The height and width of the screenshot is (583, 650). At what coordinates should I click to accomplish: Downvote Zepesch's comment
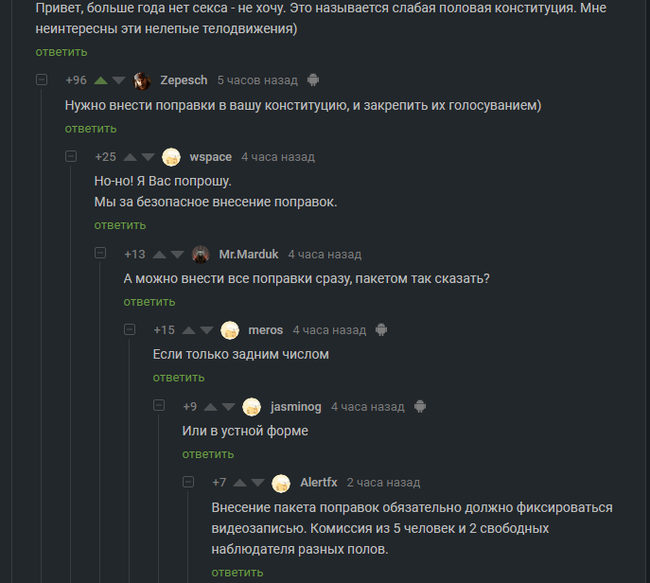(119, 80)
